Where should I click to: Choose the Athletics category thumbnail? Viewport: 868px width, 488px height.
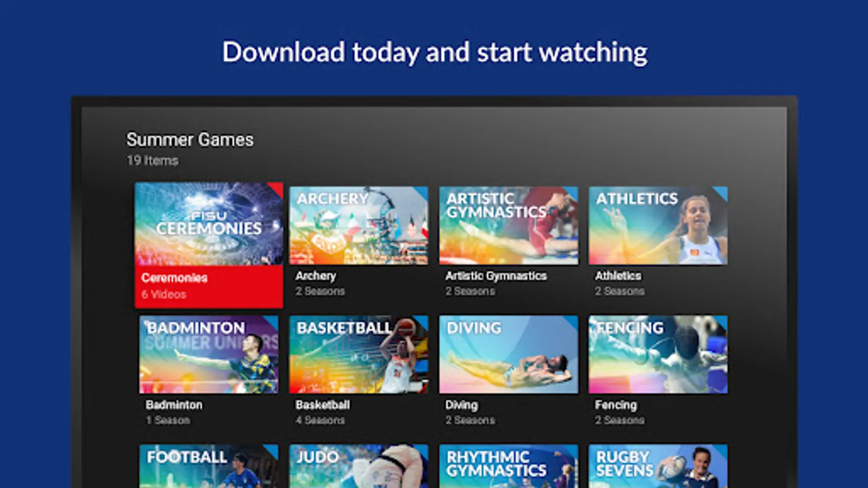pyautogui.click(x=658, y=226)
